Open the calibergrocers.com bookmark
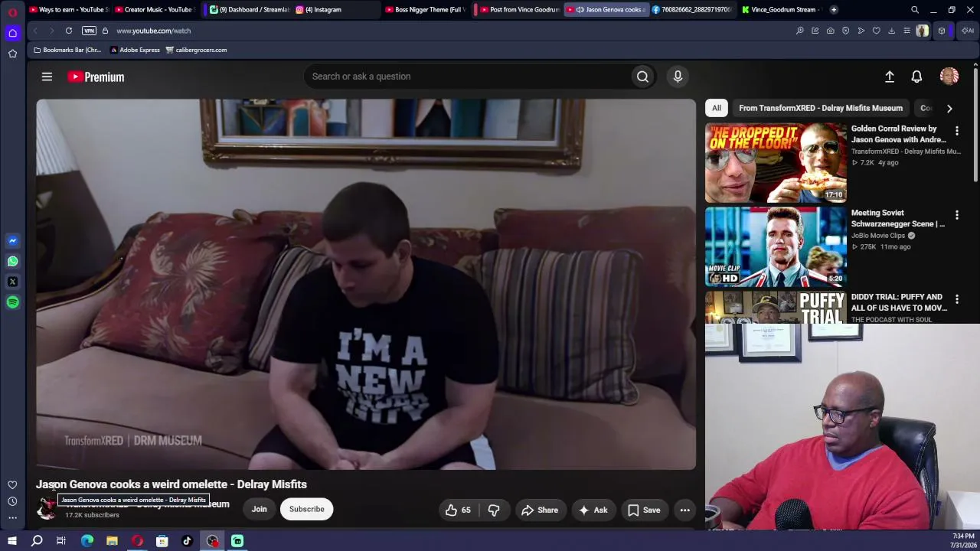This screenshot has height=551, width=980. [x=196, y=50]
